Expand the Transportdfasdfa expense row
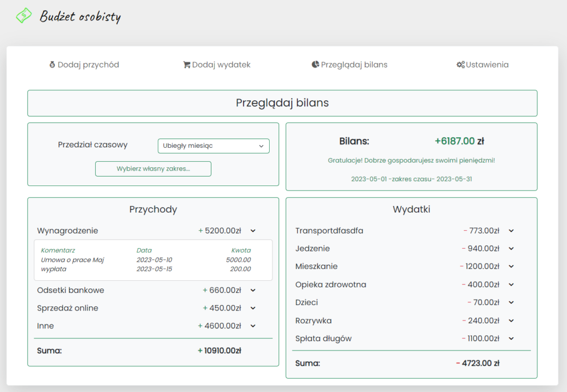The image size is (567, 392). coord(511,231)
